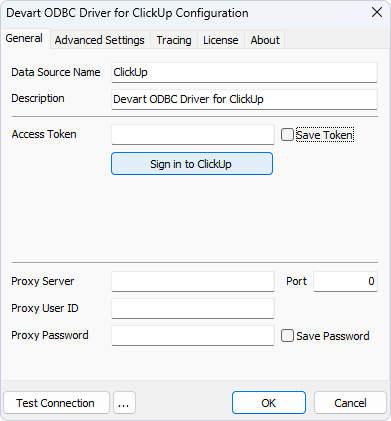Close the configuration window

[x=377, y=13]
